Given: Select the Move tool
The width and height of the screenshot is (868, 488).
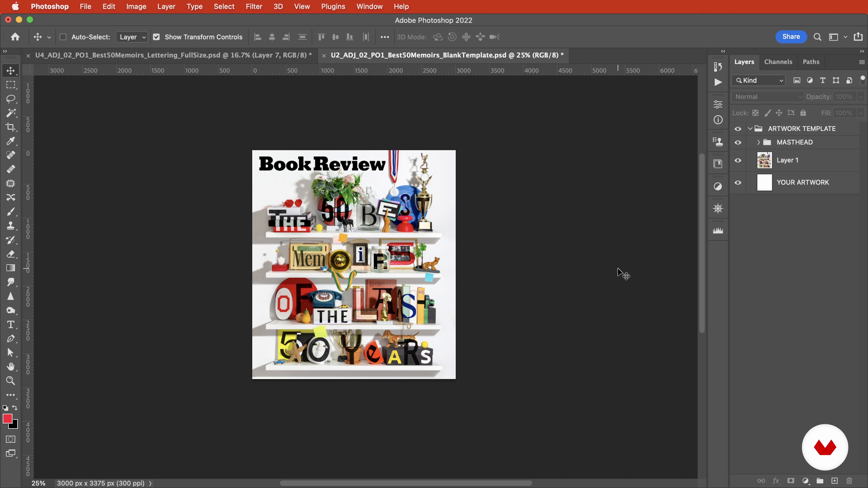Looking at the screenshot, I should [10, 71].
